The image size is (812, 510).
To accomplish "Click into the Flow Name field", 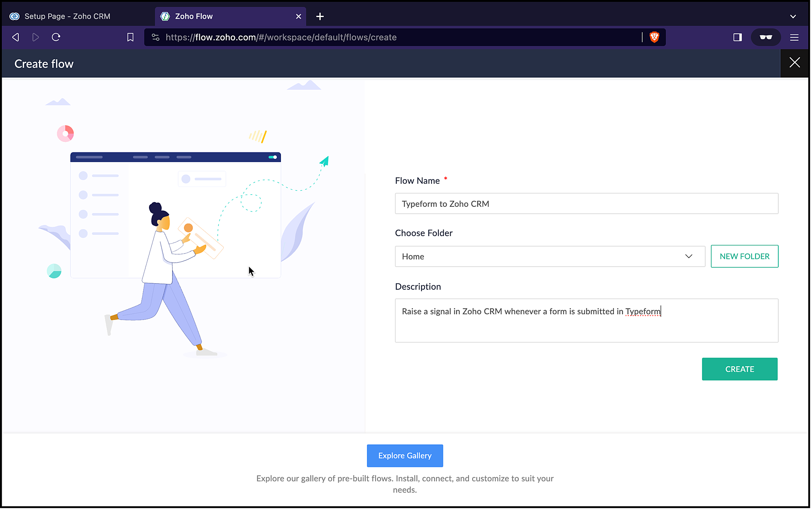I will coord(586,204).
